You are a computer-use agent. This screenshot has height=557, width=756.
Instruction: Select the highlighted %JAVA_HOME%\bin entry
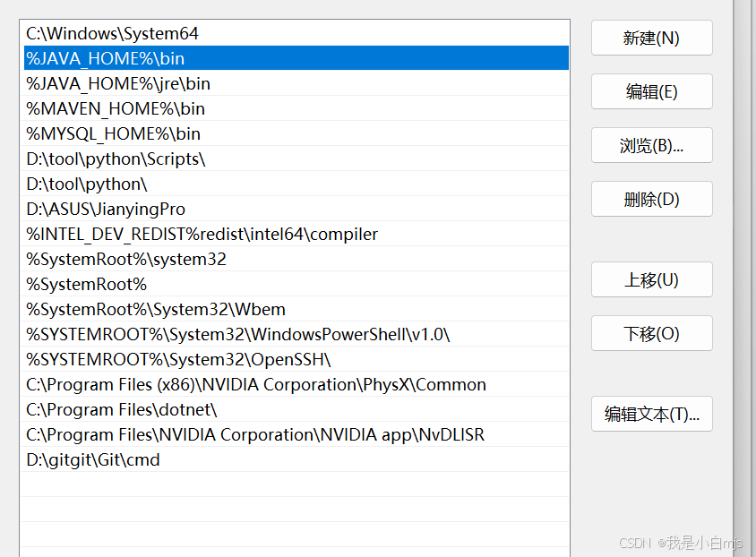click(x=295, y=58)
